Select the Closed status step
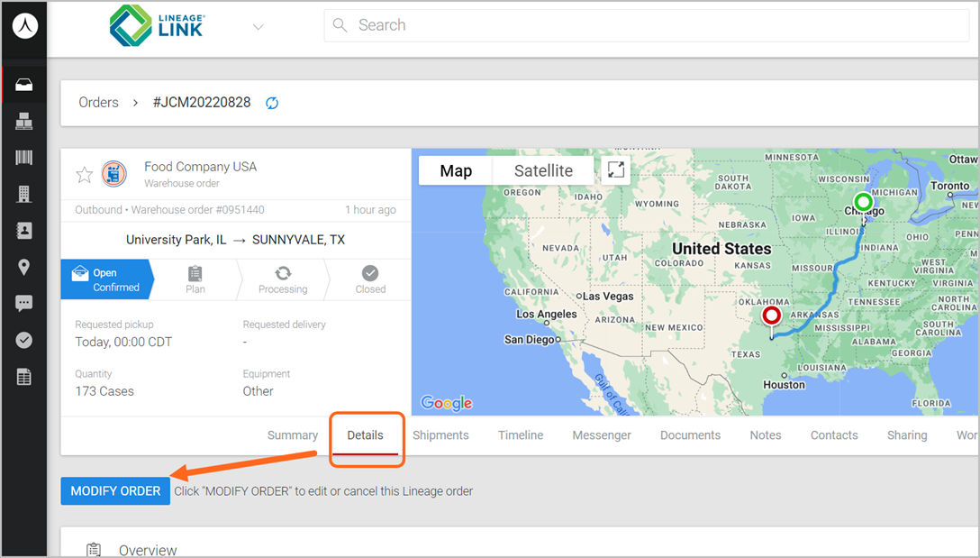The height and width of the screenshot is (558, 980). point(370,279)
